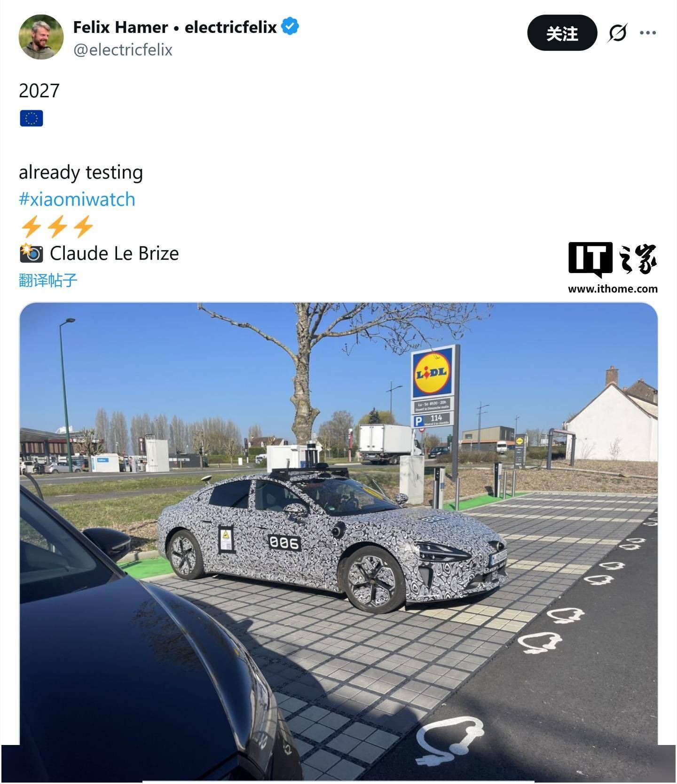Open the camouflaged car photo
The width and height of the screenshot is (677, 784).
(338, 541)
